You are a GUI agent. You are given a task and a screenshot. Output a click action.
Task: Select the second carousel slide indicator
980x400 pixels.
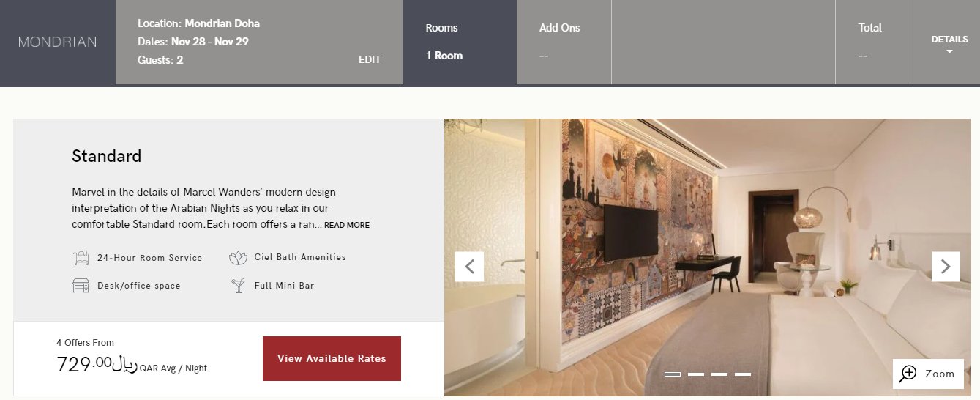point(696,374)
